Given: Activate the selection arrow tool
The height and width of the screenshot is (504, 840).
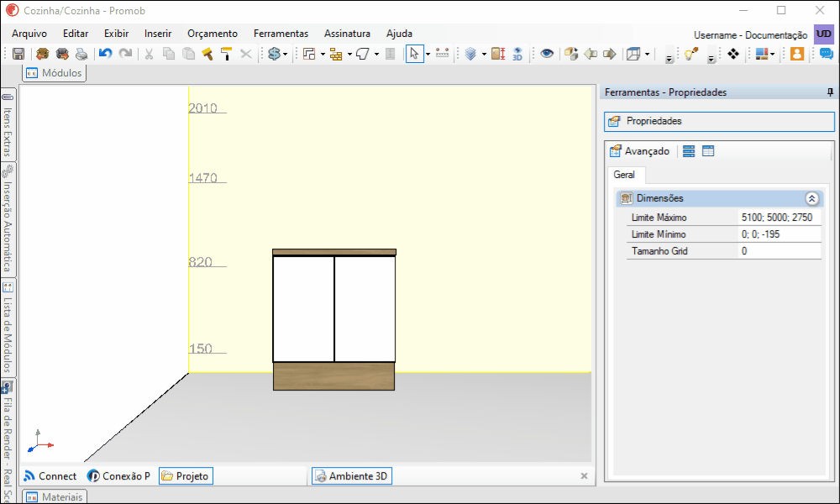Looking at the screenshot, I should point(414,54).
